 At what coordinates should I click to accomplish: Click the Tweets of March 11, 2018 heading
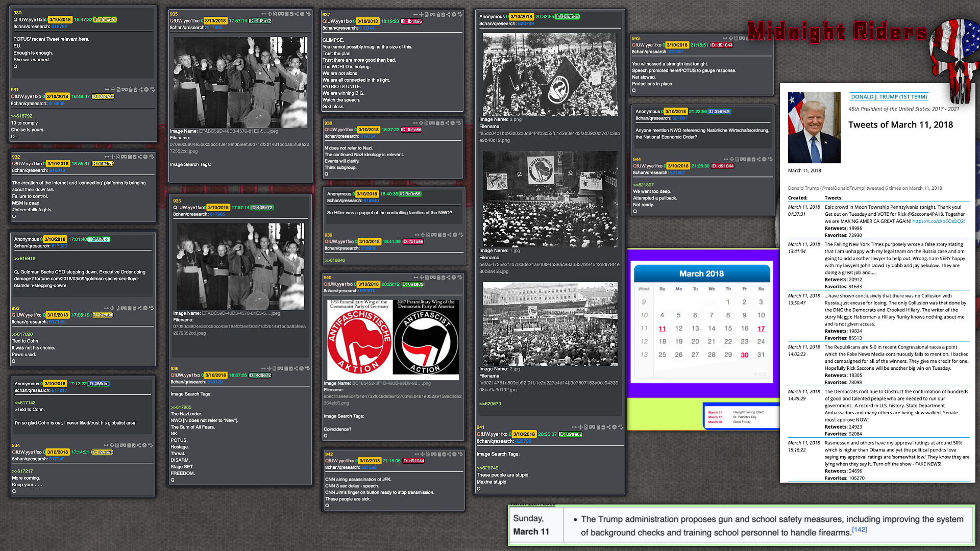[x=900, y=125]
